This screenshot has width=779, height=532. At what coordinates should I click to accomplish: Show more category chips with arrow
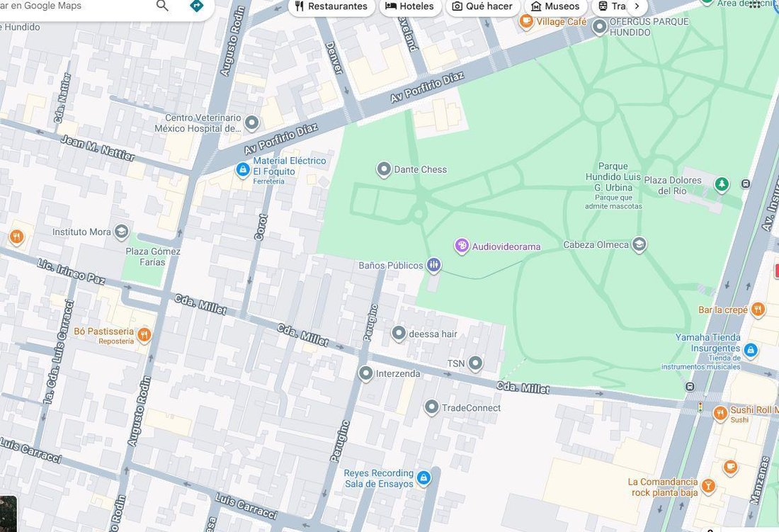coord(637,6)
